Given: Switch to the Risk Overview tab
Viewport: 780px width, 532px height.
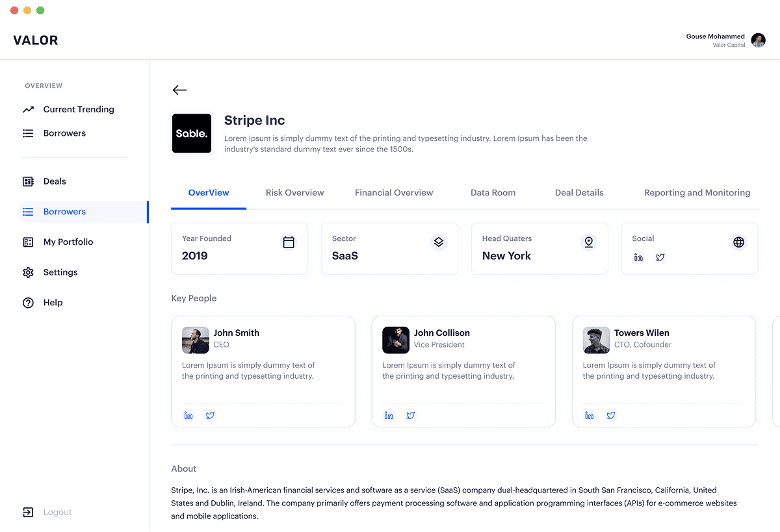Looking at the screenshot, I should [x=294, y=193].
